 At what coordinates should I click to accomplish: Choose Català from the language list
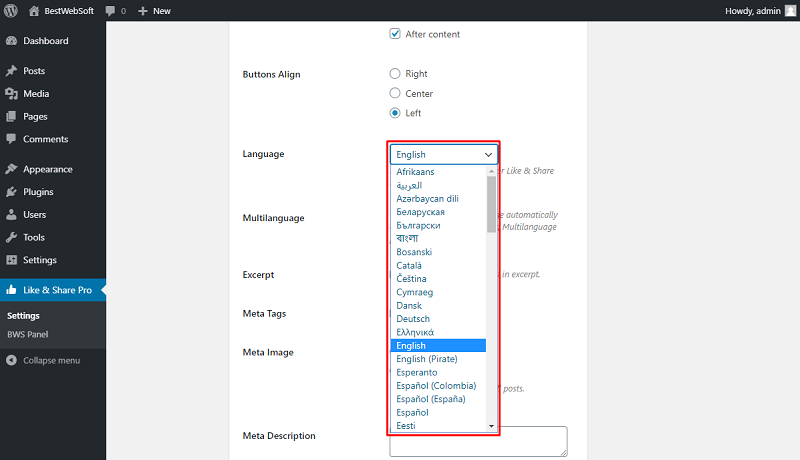438,265
